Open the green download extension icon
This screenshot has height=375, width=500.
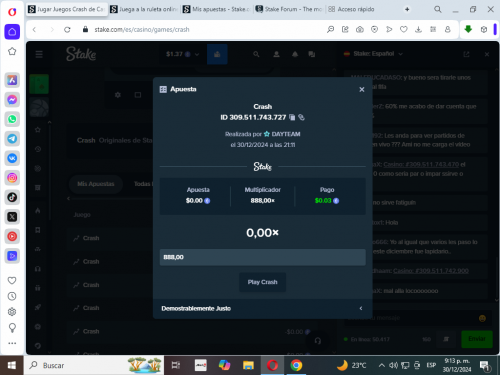point(468,29)
